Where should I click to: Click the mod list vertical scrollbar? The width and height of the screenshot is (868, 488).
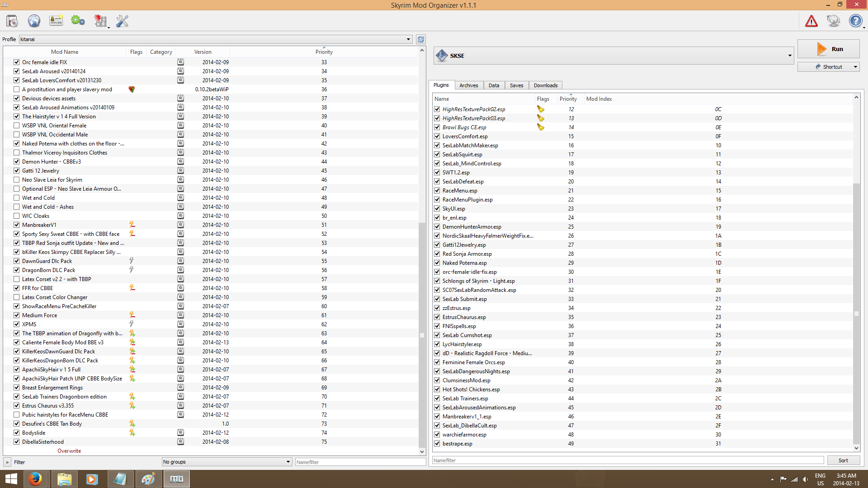pyautogui.click(x=422, y=334)
